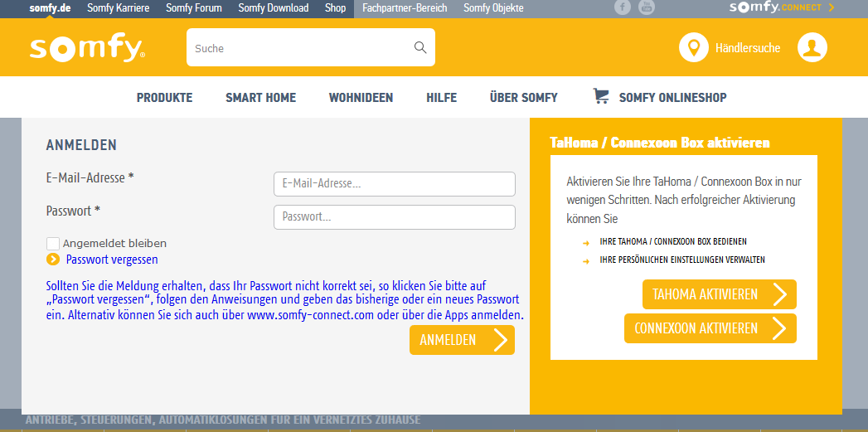Click the search magnifier icon
868x432 pixels.
[x=420, y=47]
